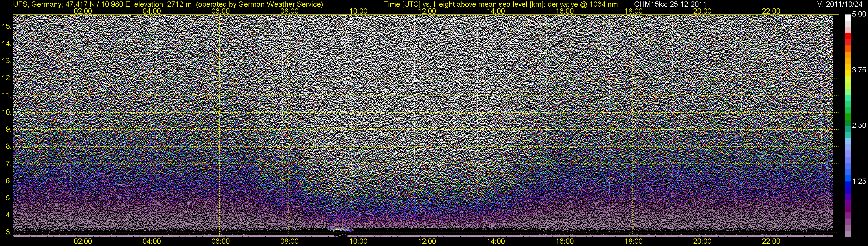Click the 12 km height label
The width and height of the screenshot is (868, 246).
(x=6, y=78)
